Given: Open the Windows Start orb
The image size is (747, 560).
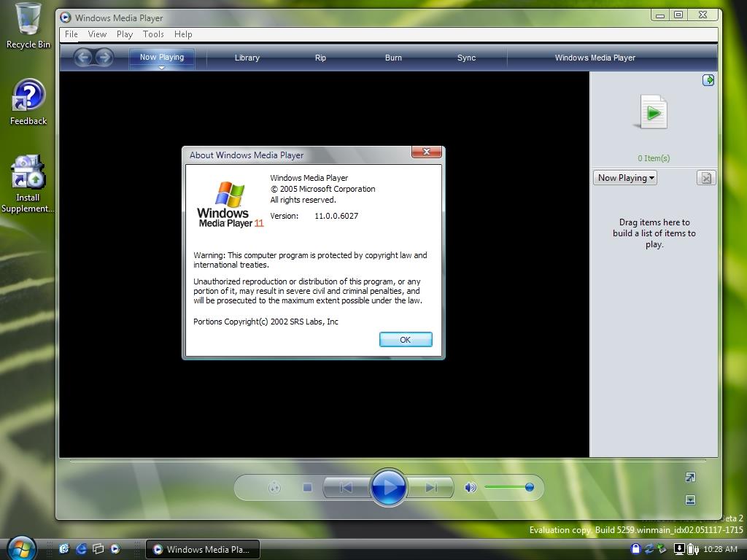Looking at the screenshot, I should pyautogui.click(x=21, y=548).
